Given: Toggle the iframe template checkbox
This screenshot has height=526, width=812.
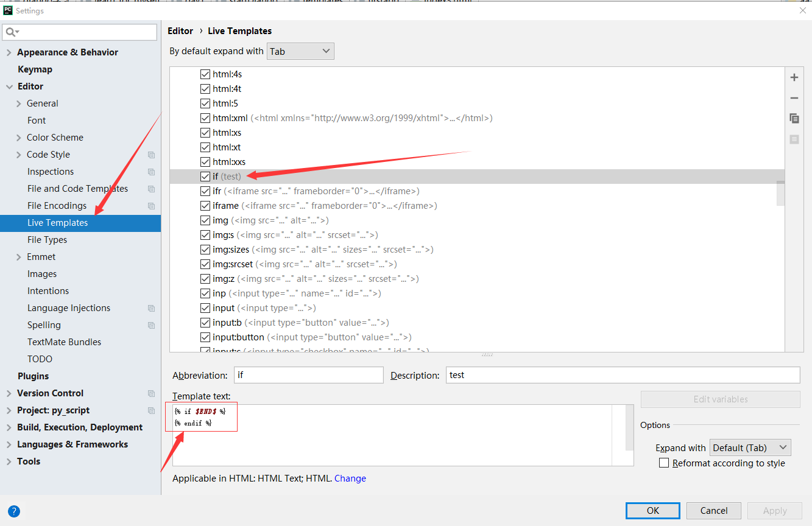Looking at the screenshot, I should coord(205,206).
